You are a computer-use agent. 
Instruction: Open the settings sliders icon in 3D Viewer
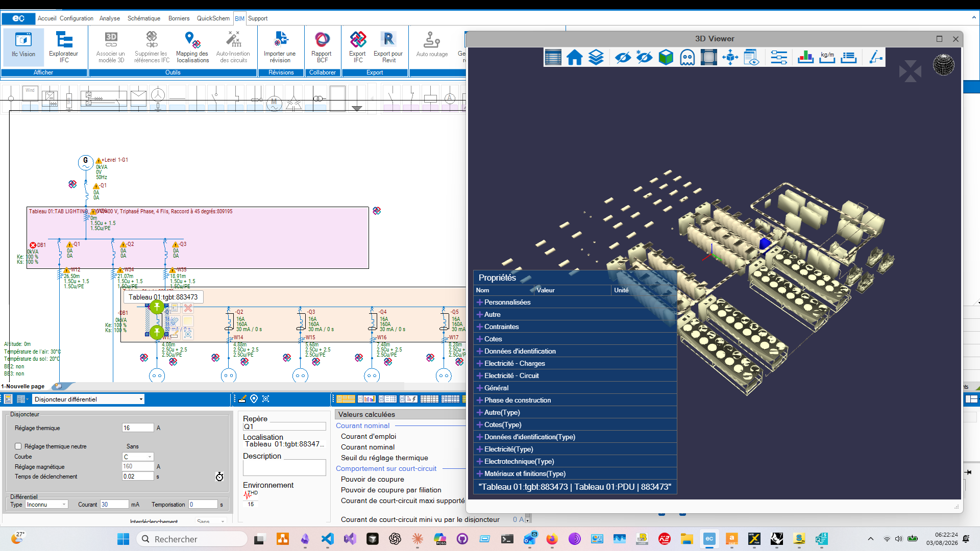(x=779, y=57)
